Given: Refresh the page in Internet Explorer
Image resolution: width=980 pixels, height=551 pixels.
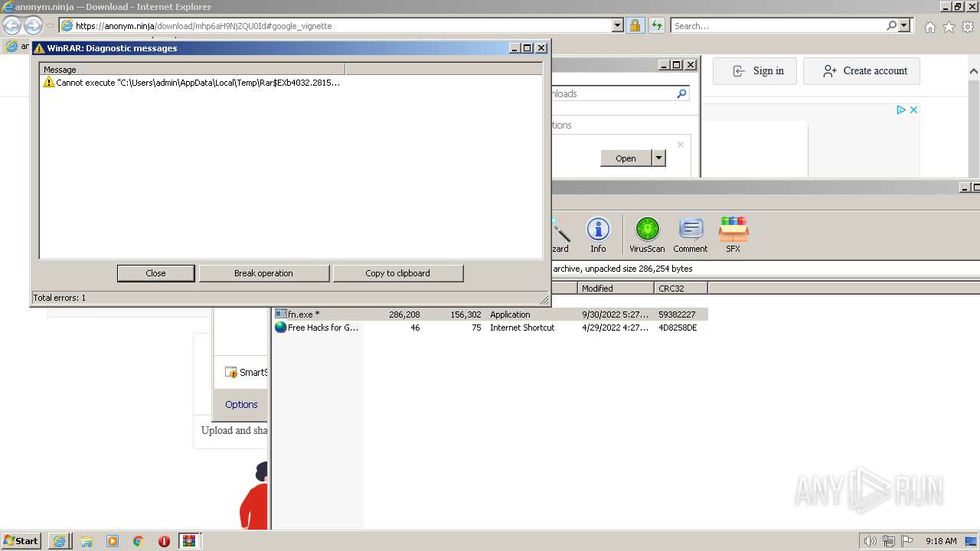Looking at the screenshot, I should tap(656, 26).
